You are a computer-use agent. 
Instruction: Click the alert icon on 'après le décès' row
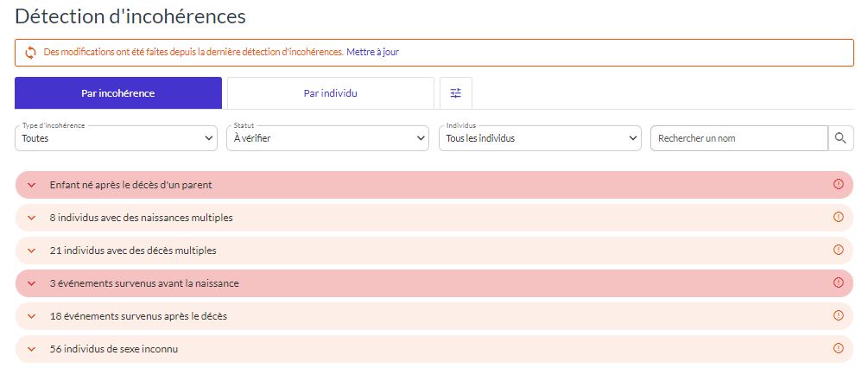pyautogui.click(x=838, y=315)
